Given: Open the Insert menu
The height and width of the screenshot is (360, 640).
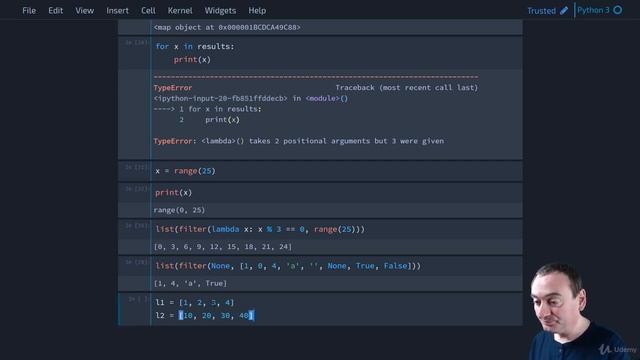Looking at the screenshot, I should click(x=118, y=11).
